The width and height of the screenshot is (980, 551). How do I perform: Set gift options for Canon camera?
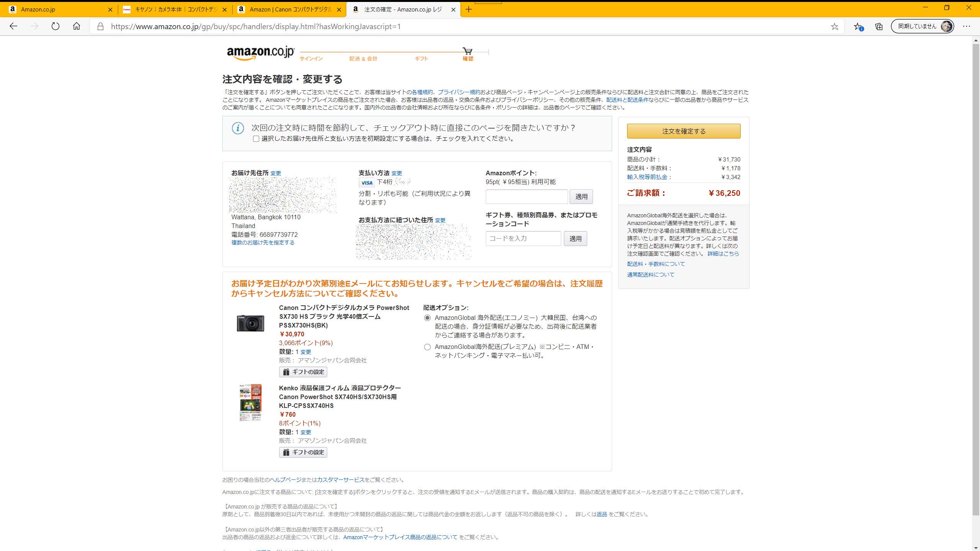coord(303,372)
